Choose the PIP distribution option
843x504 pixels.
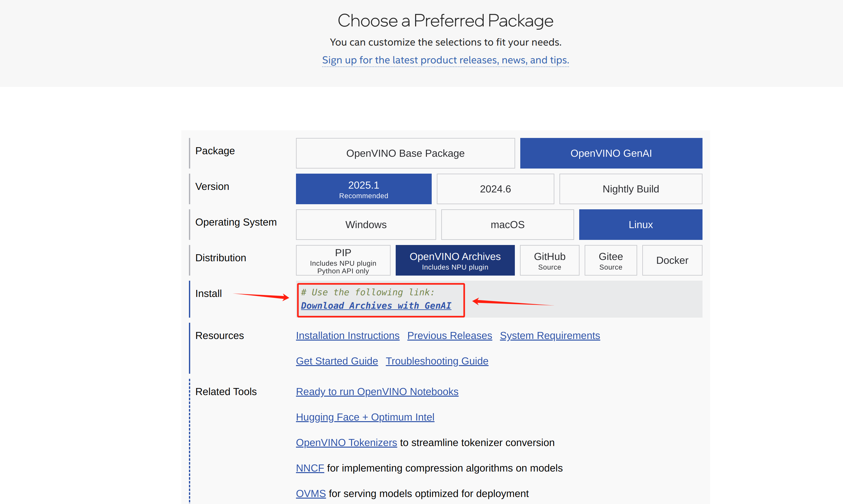tap(343, 260)
